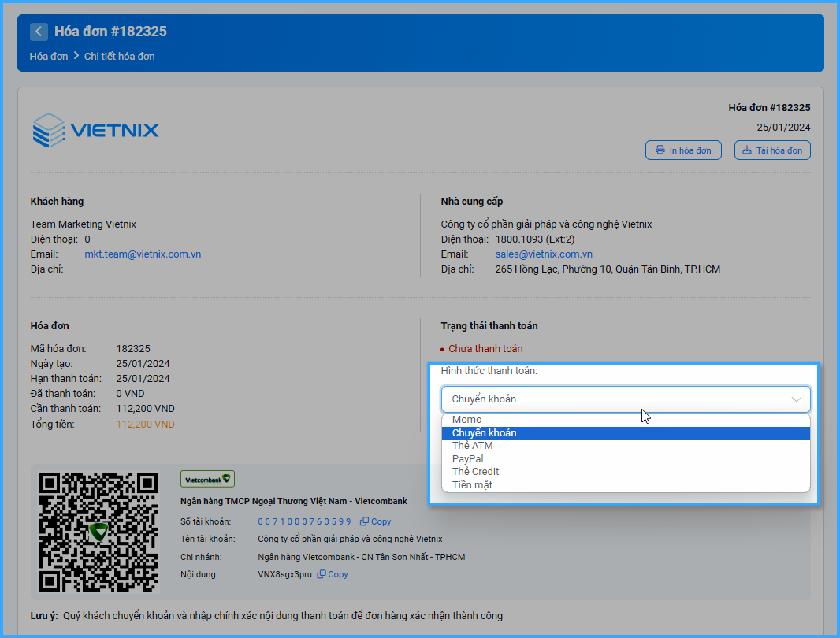This screenshot has width=840, height=638.
Task: Click the payment QR code image
Action: (98, 532)
